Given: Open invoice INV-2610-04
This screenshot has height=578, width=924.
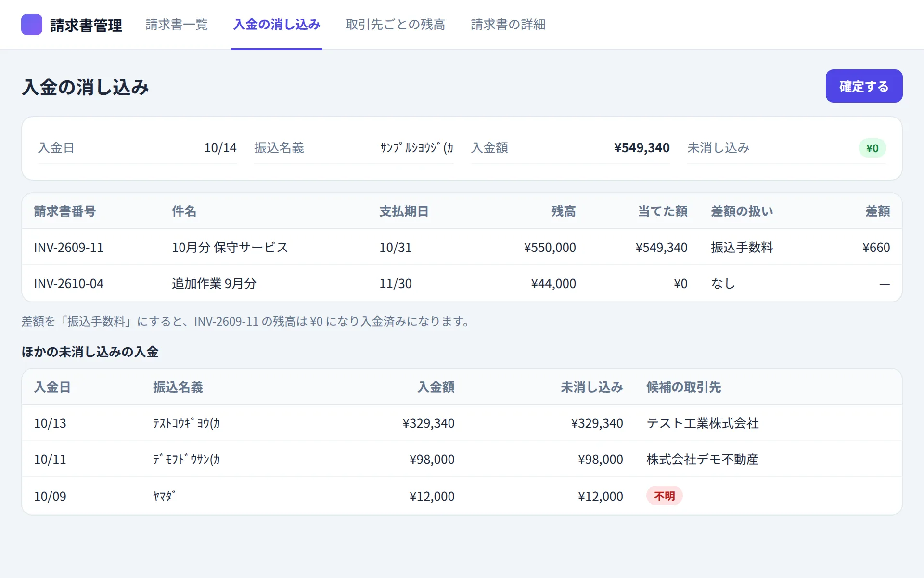Looking at the screenshot, I should coord(69,284).
